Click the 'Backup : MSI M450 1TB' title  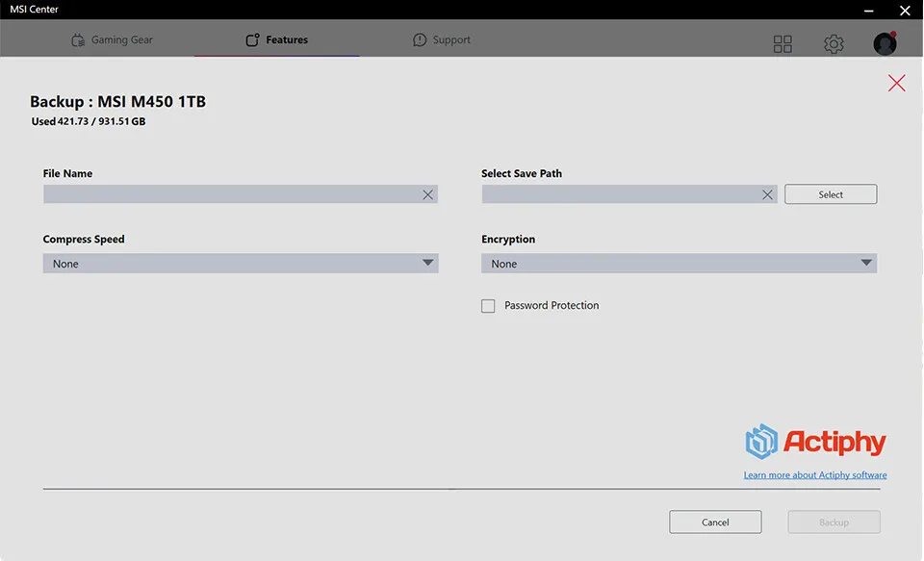117,101
